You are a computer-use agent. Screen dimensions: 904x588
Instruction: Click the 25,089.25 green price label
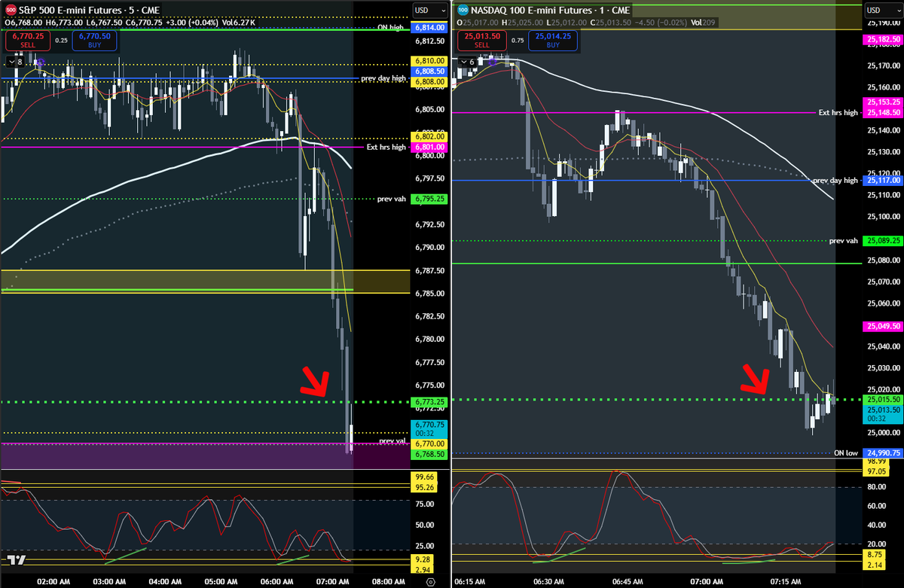[x=882, y=241]
